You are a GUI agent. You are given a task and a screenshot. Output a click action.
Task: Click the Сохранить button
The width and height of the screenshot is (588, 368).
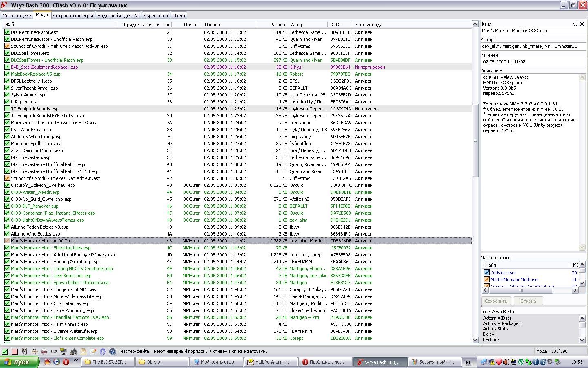point(496,301)
